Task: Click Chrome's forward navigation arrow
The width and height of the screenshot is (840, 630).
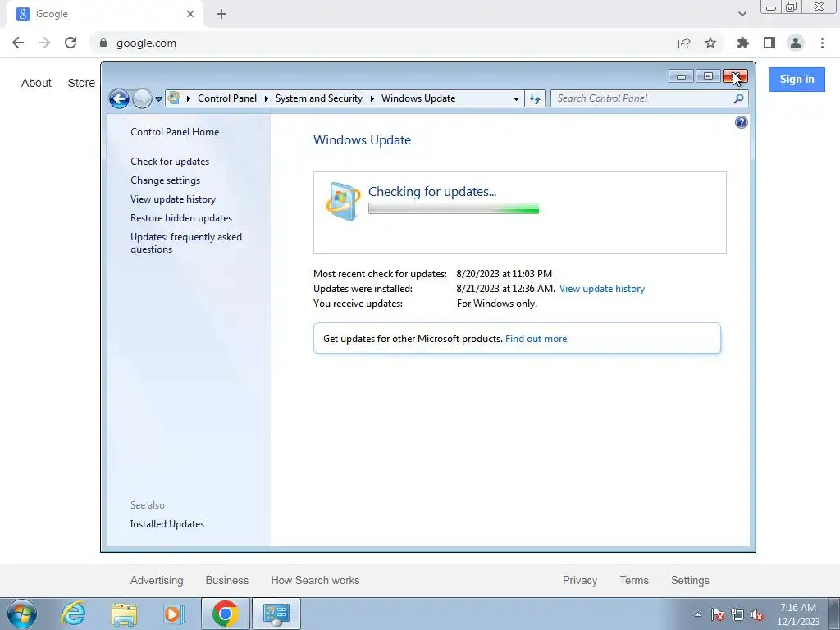Action: point(44,43)
